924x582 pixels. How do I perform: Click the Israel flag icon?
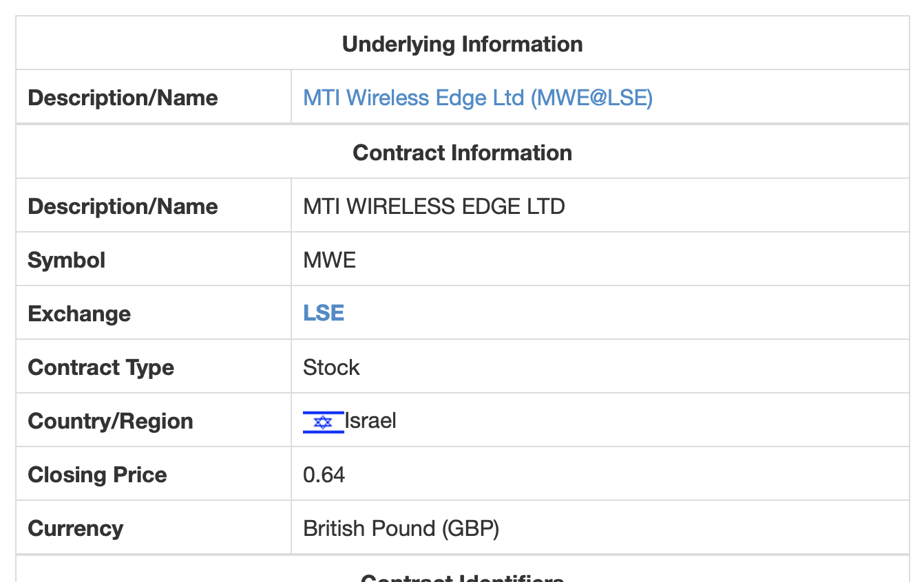[323, 422]
